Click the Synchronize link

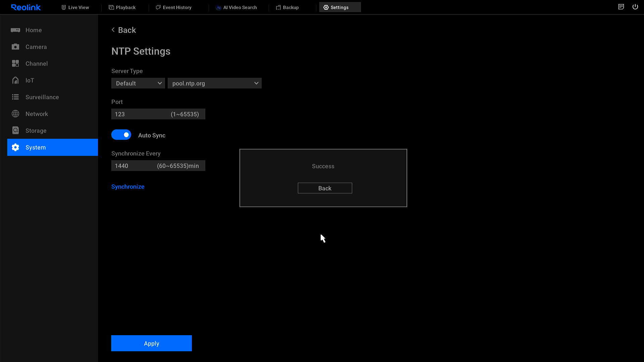[128, 187]
